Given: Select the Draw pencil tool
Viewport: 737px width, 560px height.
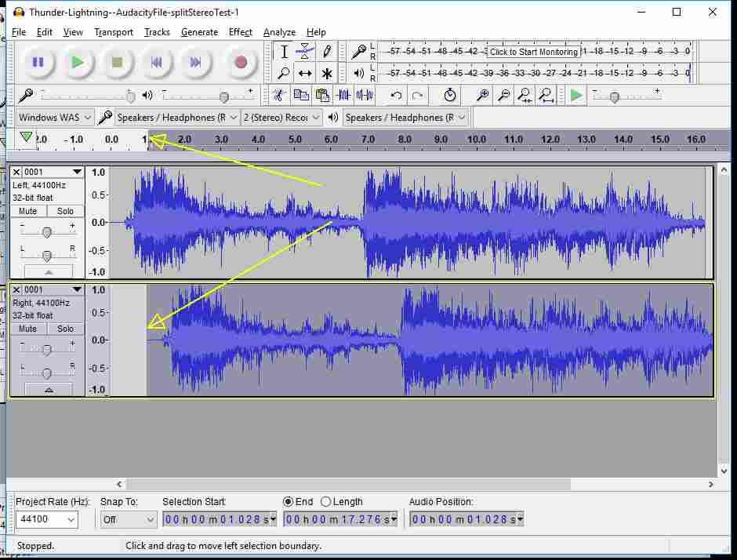Looking at the screenshot, I should 327,52.
